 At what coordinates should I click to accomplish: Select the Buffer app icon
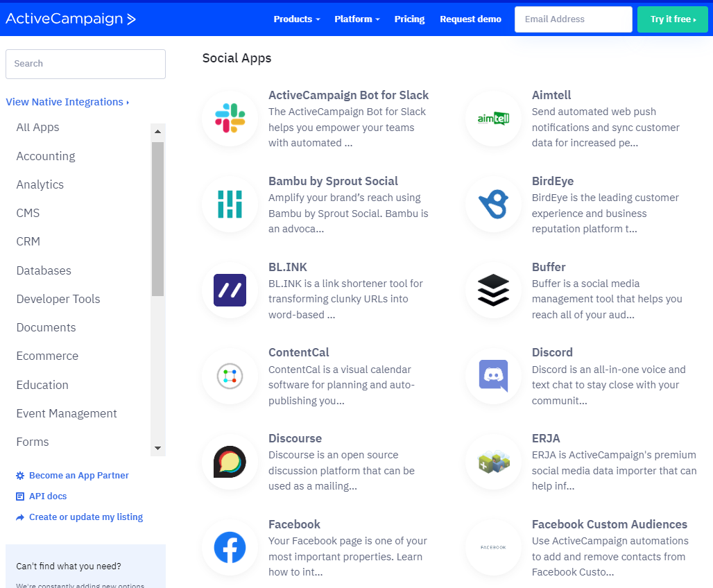pyautogui.click(x=492, y=290)
